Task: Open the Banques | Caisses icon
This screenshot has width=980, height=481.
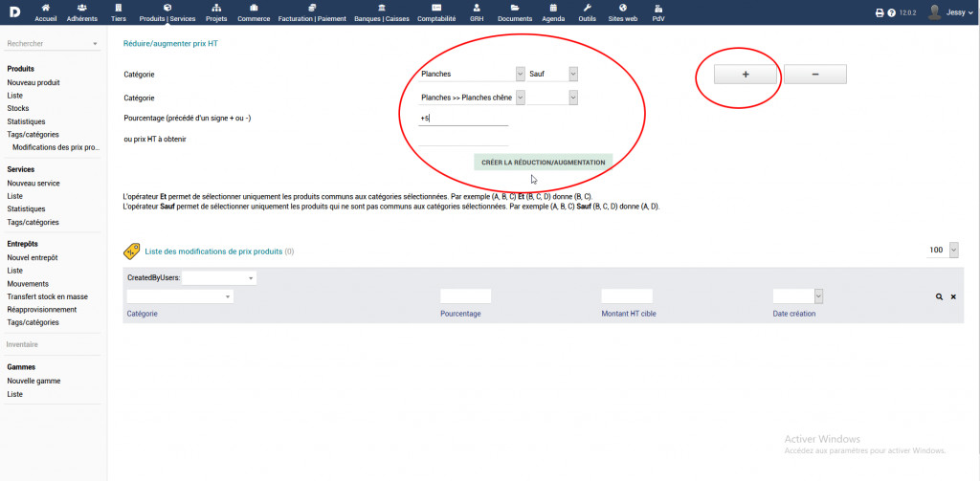Action: tap(381, 8)
